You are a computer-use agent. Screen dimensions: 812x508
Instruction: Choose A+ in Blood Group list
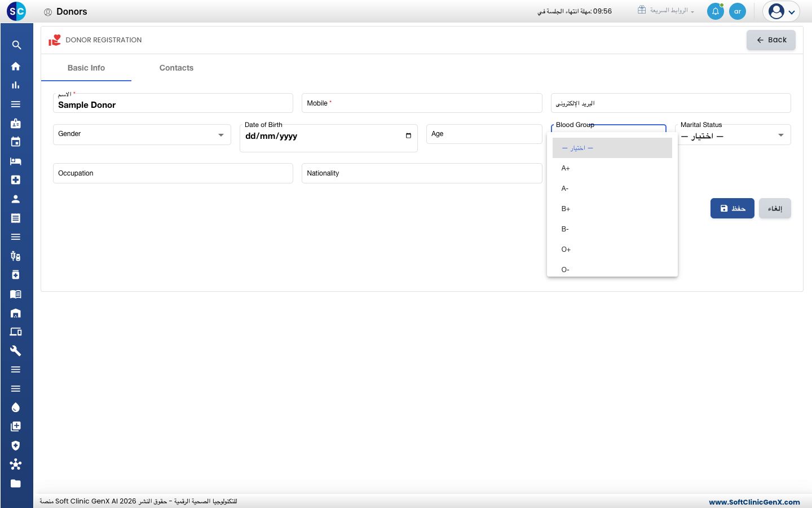(x=612, y=168)
